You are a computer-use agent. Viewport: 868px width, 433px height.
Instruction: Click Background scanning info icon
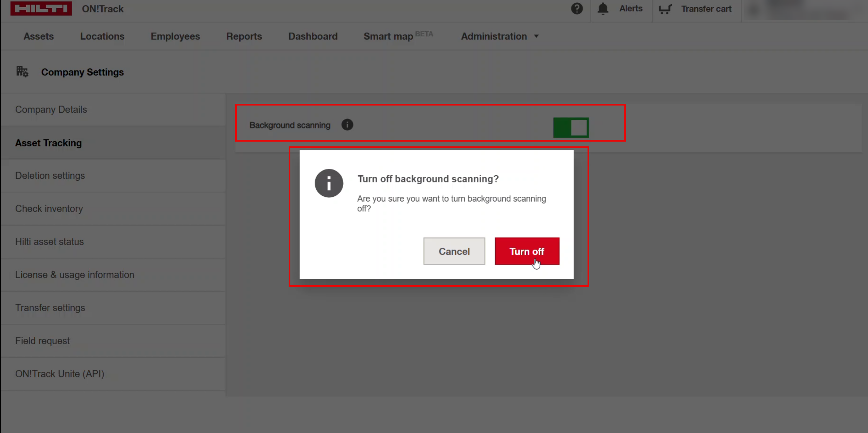coord(347,125)
